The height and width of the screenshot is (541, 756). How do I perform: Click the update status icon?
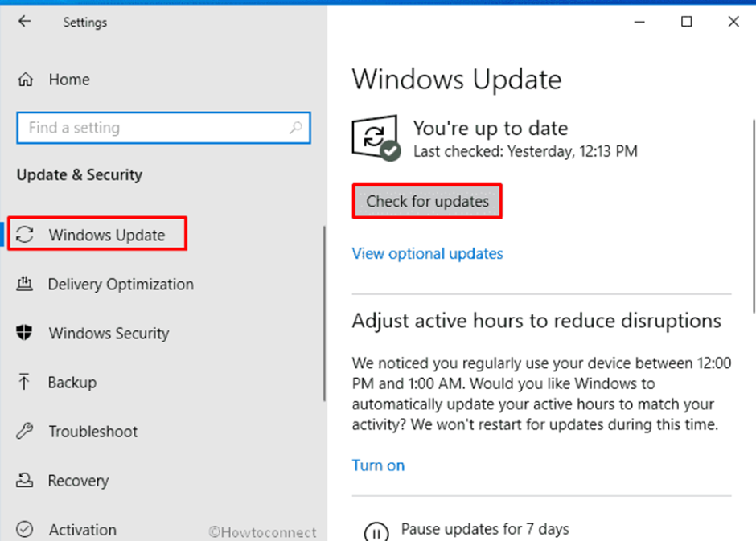click(x=375, y=138)
